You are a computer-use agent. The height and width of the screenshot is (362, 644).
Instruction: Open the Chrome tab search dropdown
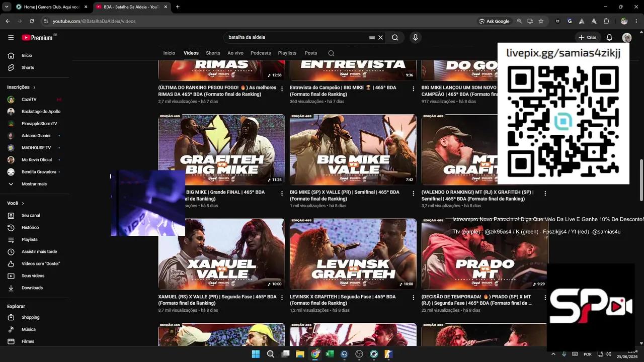tap(7, 7)
